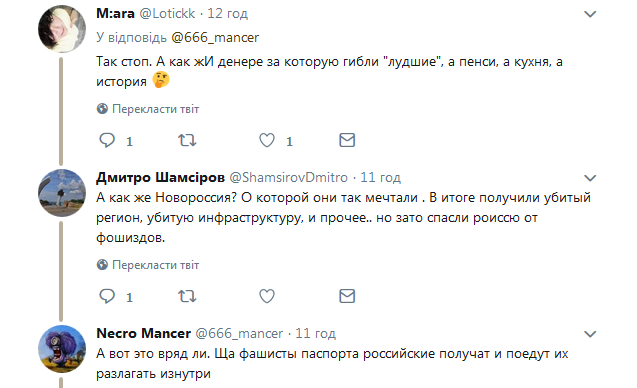
Task: Open the Necro Mancer profile name
Action: [x=143, y=334]
